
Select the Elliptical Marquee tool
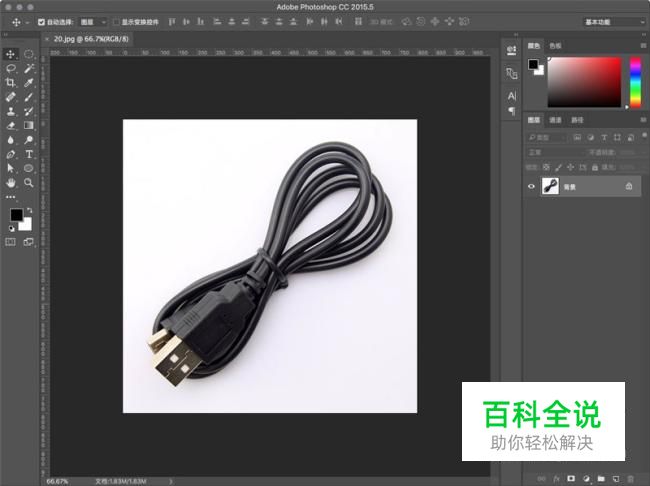click(x=29, y=54)
